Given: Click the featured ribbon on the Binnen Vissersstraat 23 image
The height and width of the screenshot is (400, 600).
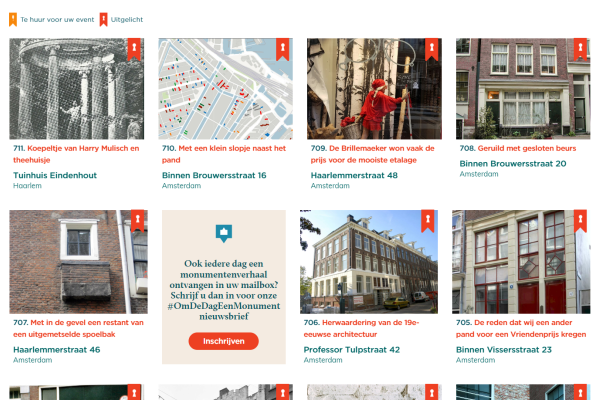Looking at the screenshot, I should pyautogui.click(x=579, y=220).
